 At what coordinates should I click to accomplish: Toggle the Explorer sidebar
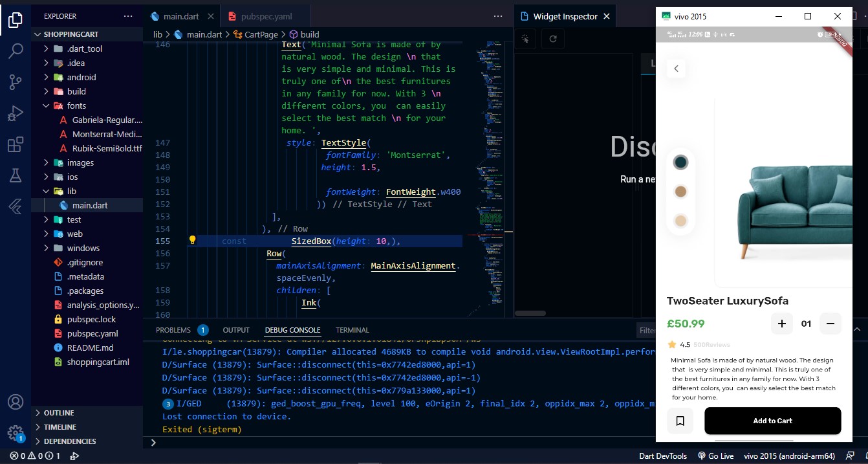(x=15, y=19)
